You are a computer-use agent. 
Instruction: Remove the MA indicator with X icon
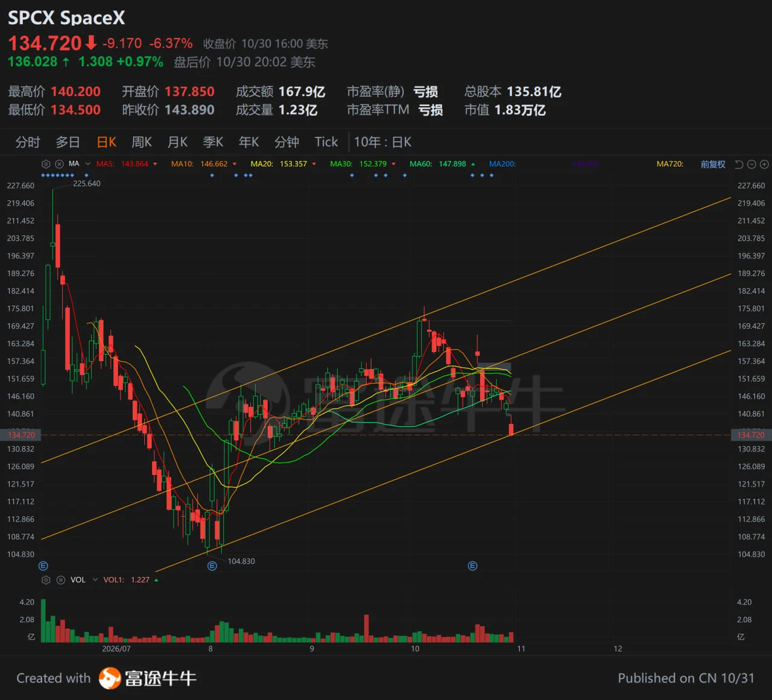(59, 164)
